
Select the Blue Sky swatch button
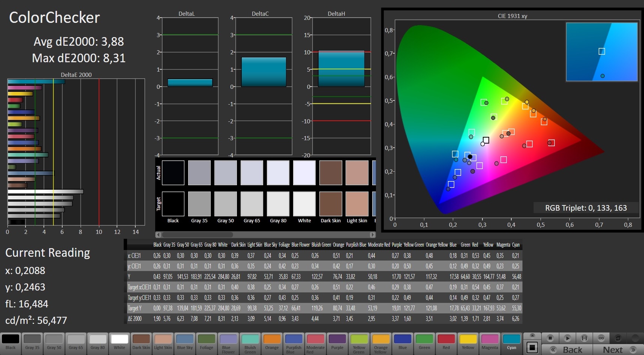185,343
